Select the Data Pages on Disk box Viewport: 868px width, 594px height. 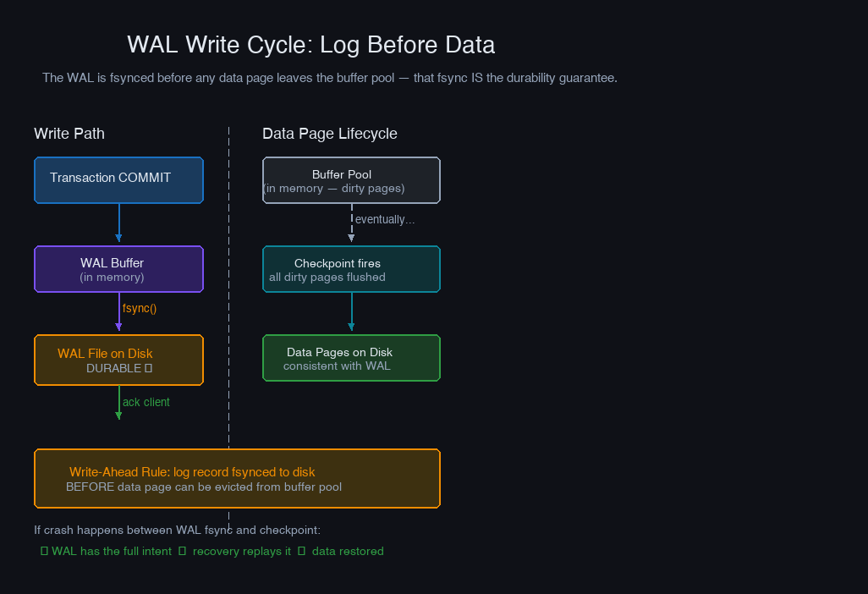tap(351, 358)
